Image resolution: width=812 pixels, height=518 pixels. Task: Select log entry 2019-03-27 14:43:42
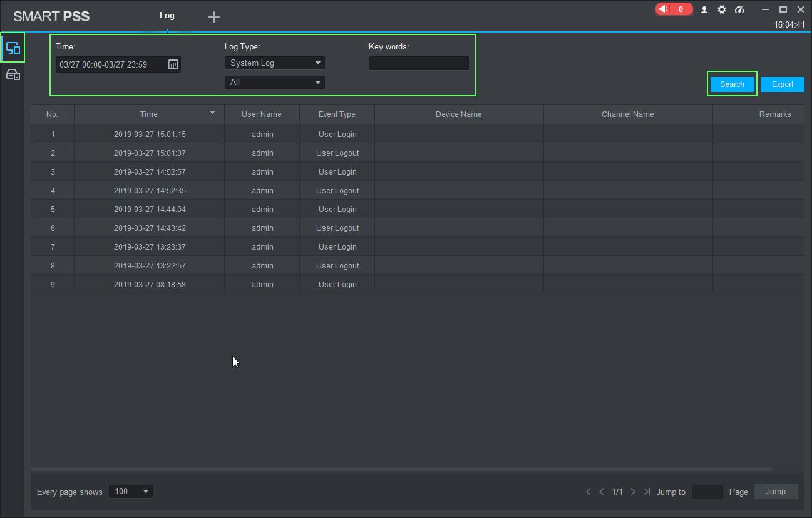coord(418,228)
